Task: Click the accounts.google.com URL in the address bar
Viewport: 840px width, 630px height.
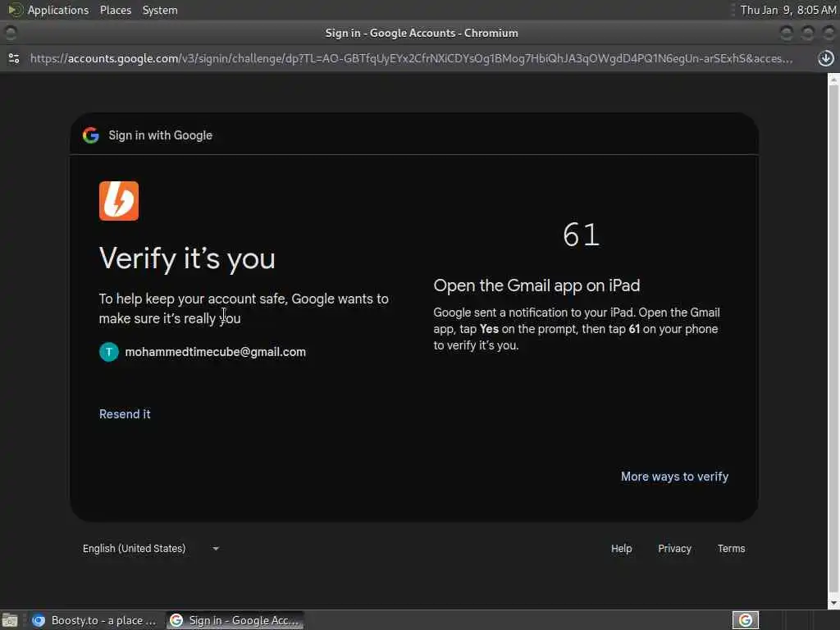Action: pos(412,58)
